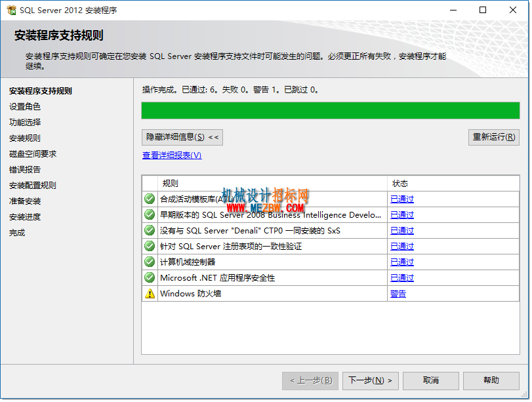This screenshot has width=532, height=402.
Task: Click green check icon for 注册表项的一致性验证 rule
Action: click(150, 246)
